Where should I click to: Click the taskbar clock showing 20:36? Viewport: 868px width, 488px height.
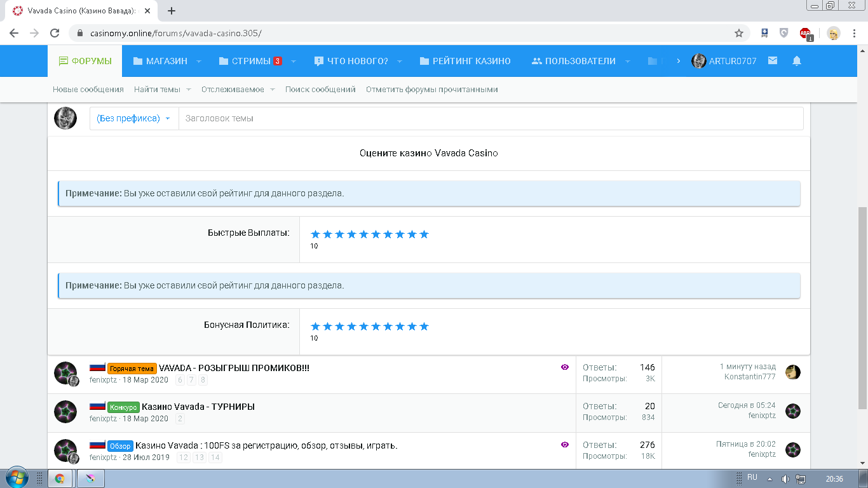click(x=834, y=478)
